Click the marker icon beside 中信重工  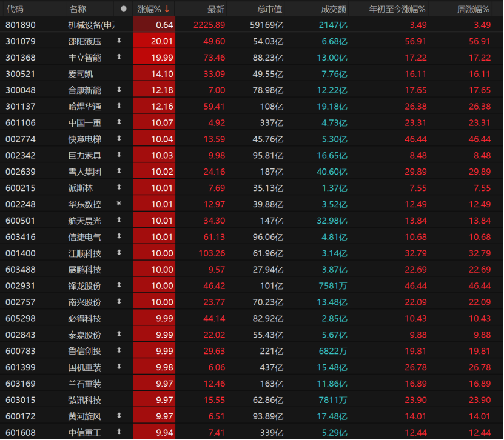click(x=119, y=432)
